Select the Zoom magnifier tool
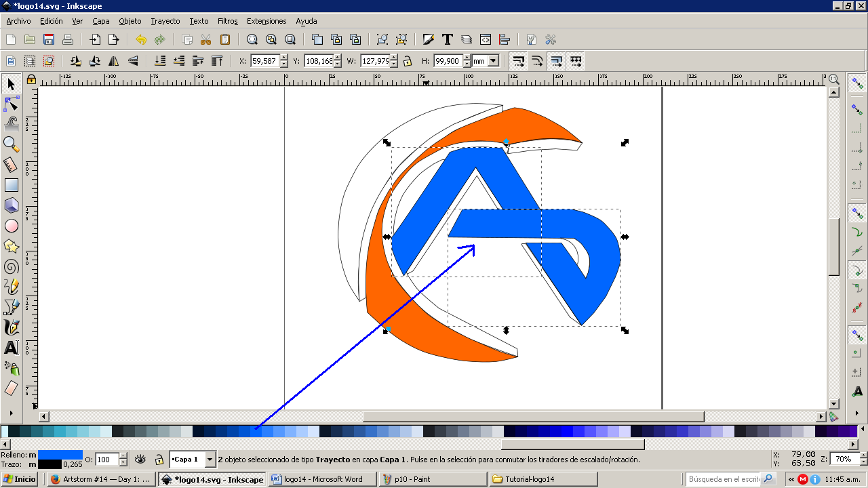Viewport: 868px width, 488px height. pyautogui.click(x=12, y=144)
